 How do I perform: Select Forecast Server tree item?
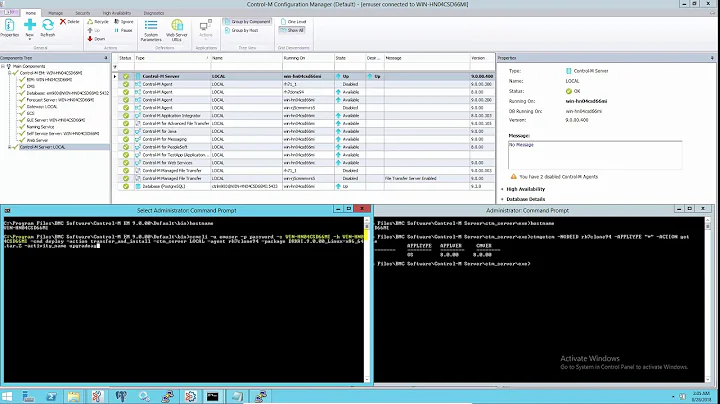pos(60,100)
